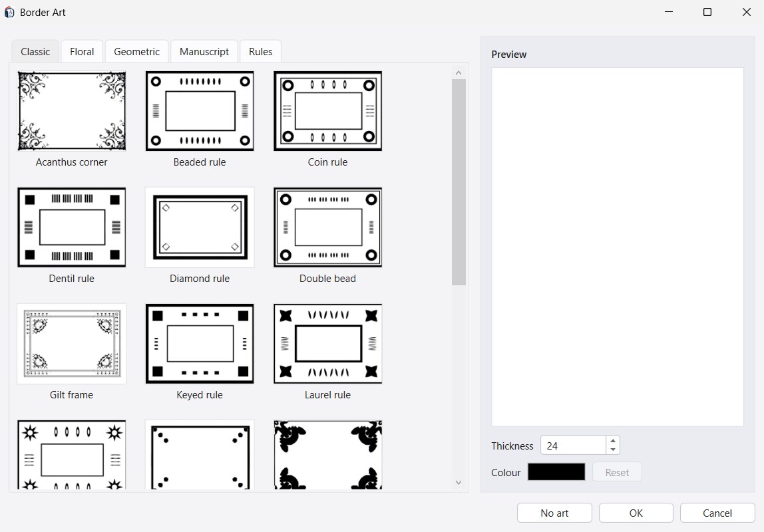The image size is (764, 532).
Task: Maximize the Border Art window
Action: (707, 12)
